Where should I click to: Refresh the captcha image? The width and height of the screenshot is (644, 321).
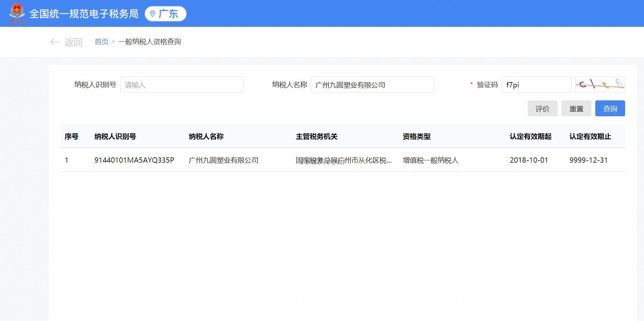pyautogui.click(x=600, y=84)
